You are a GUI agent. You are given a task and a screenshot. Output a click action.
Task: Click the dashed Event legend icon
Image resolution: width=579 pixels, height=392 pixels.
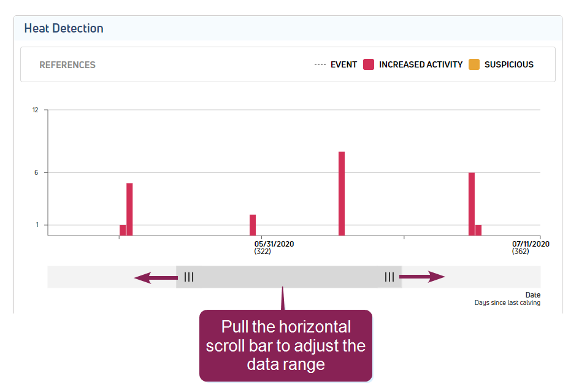coord(320,64)
